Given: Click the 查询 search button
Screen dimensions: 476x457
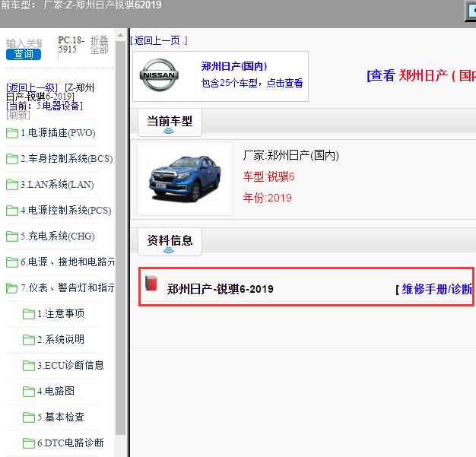Looking at the screenshot, I should 24,54.
